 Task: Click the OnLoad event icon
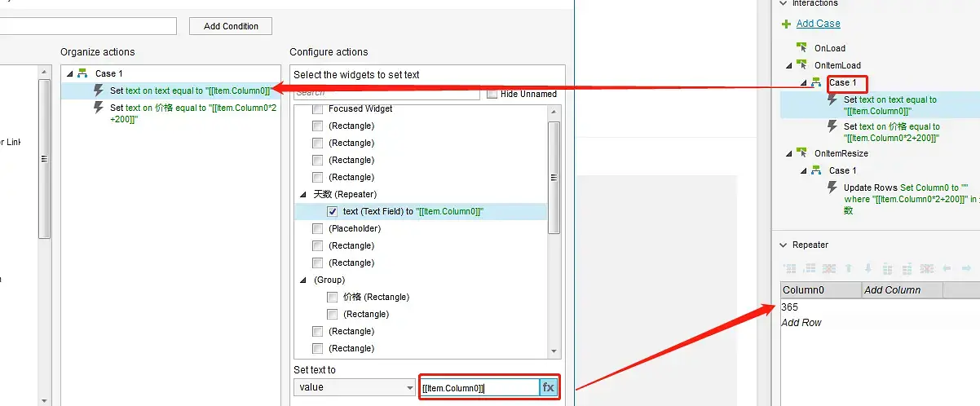(801, 48)
